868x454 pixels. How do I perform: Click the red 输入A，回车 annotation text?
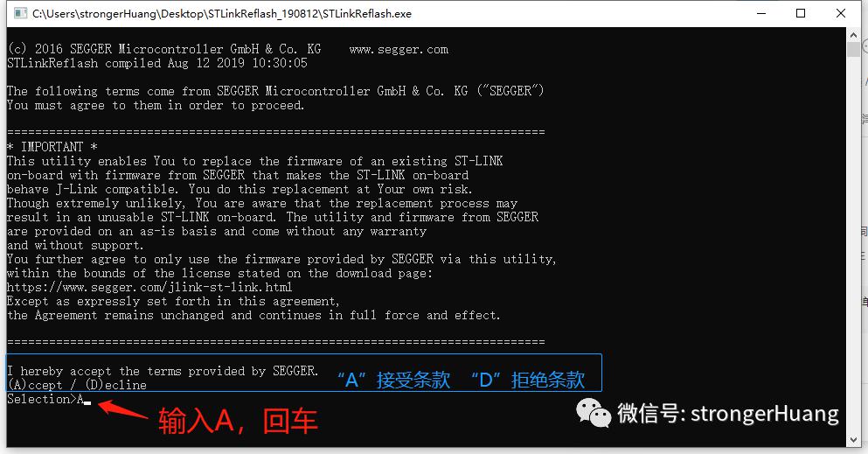tap(238, 421)
